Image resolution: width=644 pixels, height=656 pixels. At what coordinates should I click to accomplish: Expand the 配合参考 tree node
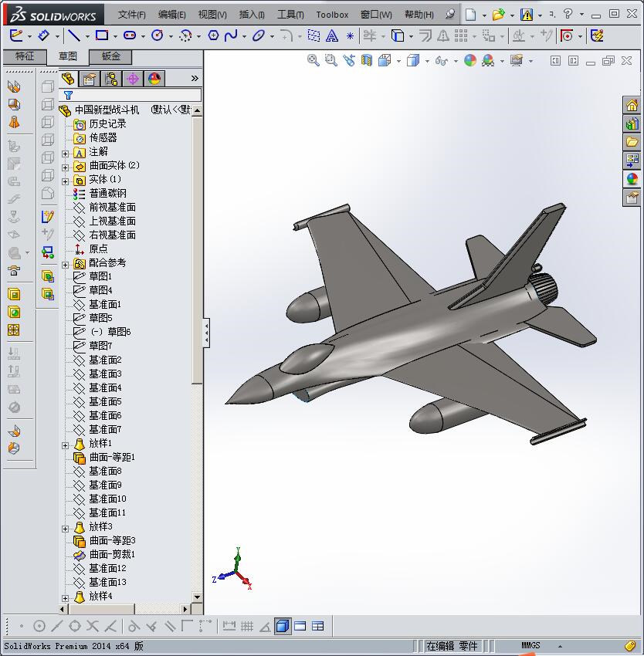coord(66,265)
